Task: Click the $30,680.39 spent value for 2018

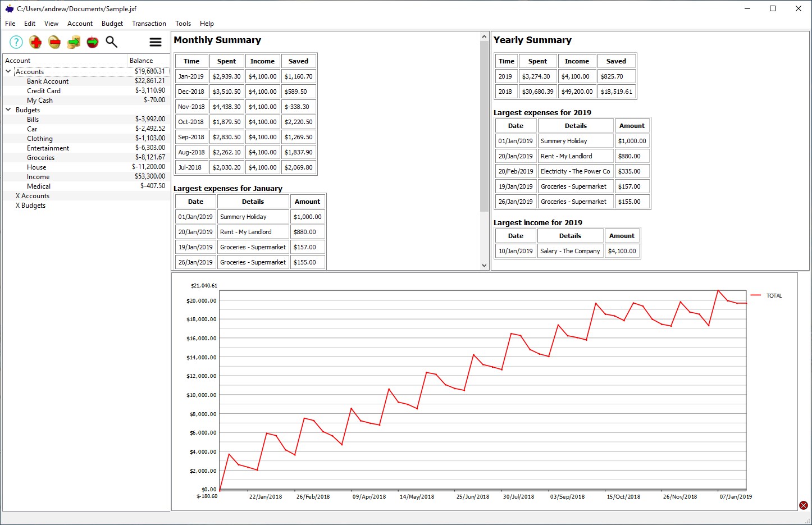Action: (537, 92)
